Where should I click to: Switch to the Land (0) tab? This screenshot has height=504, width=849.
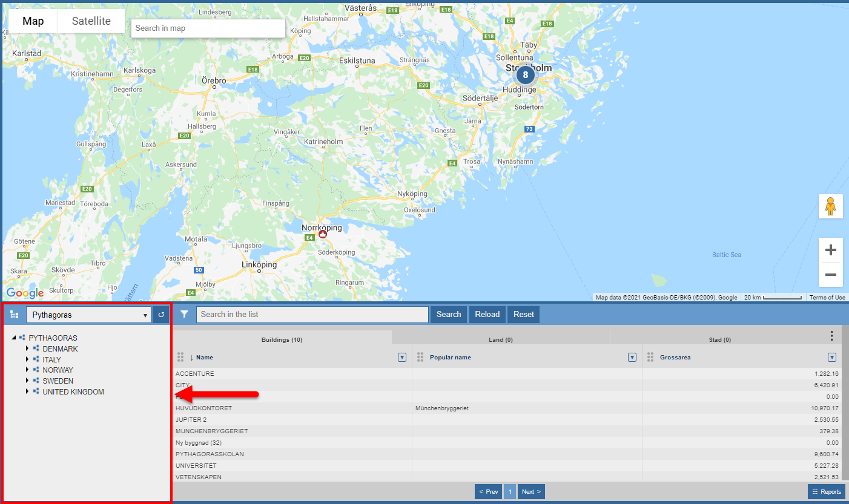pos(501,339)
